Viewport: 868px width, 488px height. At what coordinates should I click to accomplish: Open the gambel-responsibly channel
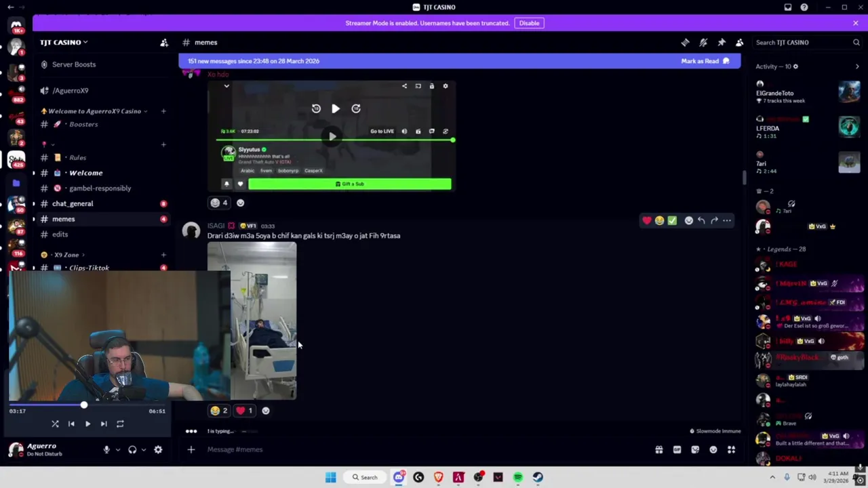point(102,188)
